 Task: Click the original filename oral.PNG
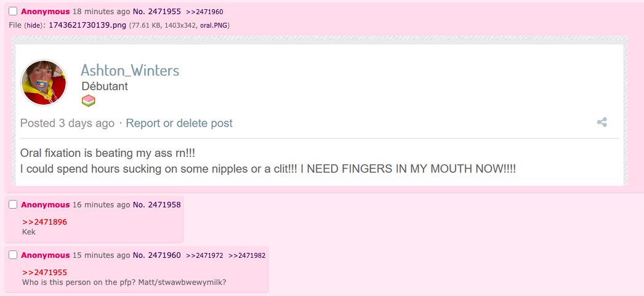coord(214,25)
